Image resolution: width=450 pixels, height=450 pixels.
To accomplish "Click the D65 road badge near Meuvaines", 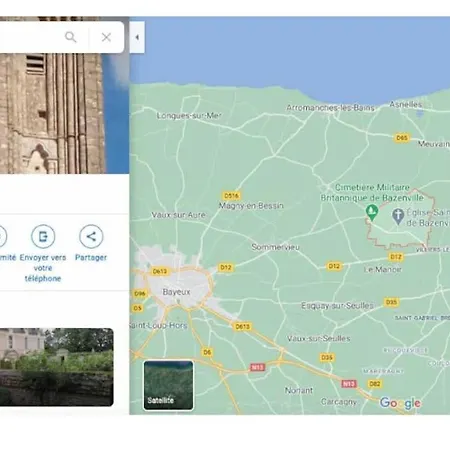I will point(402,138).
